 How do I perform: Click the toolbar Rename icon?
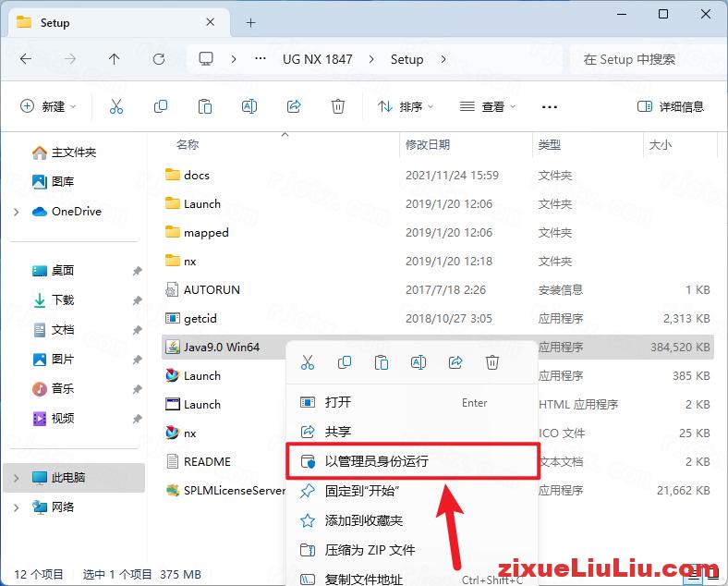point(249,107)
